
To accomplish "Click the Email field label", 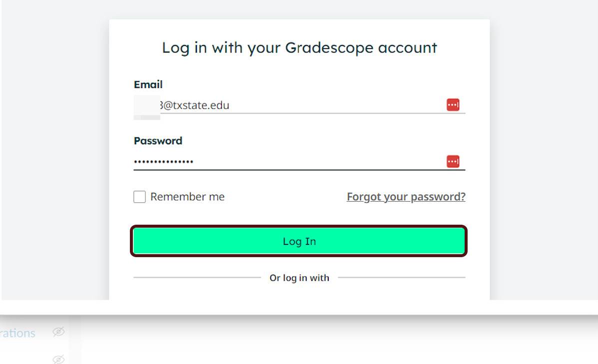I will 148,84.
